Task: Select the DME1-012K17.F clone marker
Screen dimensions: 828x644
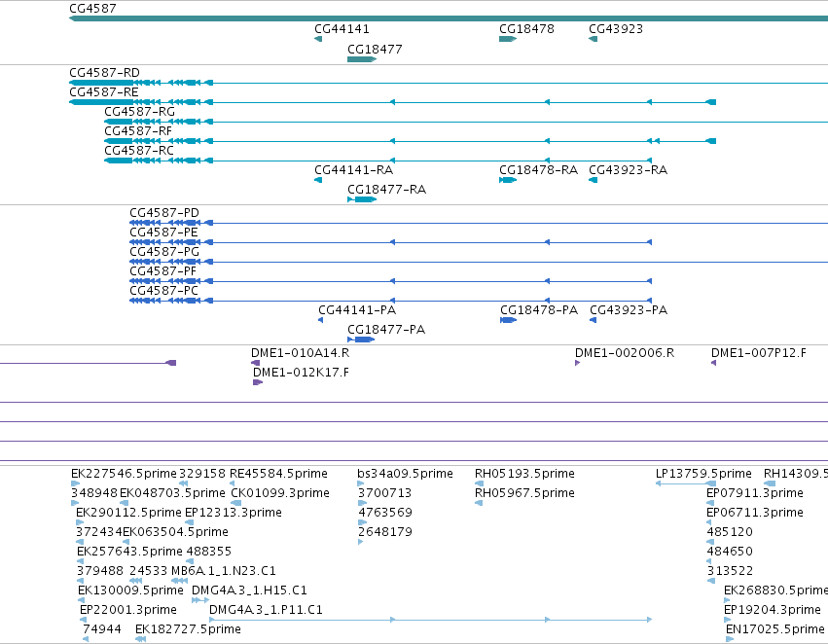Action: (258, 382)
